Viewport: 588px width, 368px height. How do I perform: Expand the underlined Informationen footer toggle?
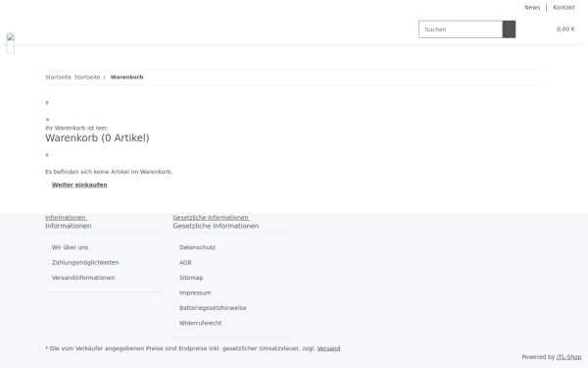(x=66, y=218)
